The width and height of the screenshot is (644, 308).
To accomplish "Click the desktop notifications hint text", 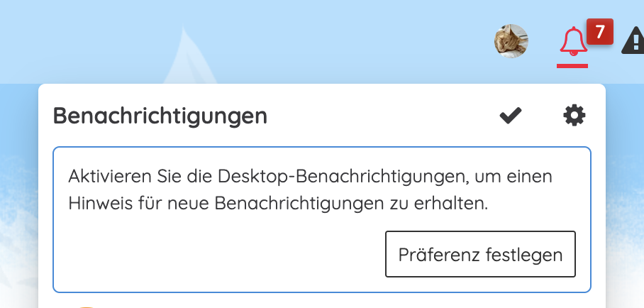I will [310, 189].
